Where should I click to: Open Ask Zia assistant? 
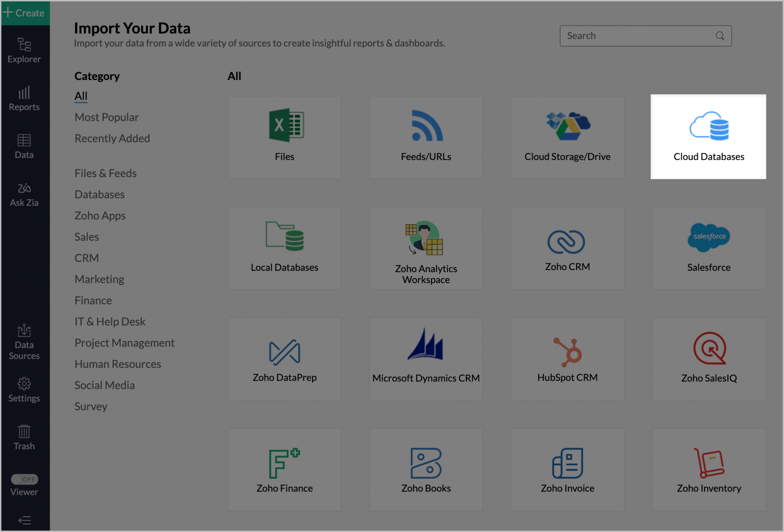(24, 194)
